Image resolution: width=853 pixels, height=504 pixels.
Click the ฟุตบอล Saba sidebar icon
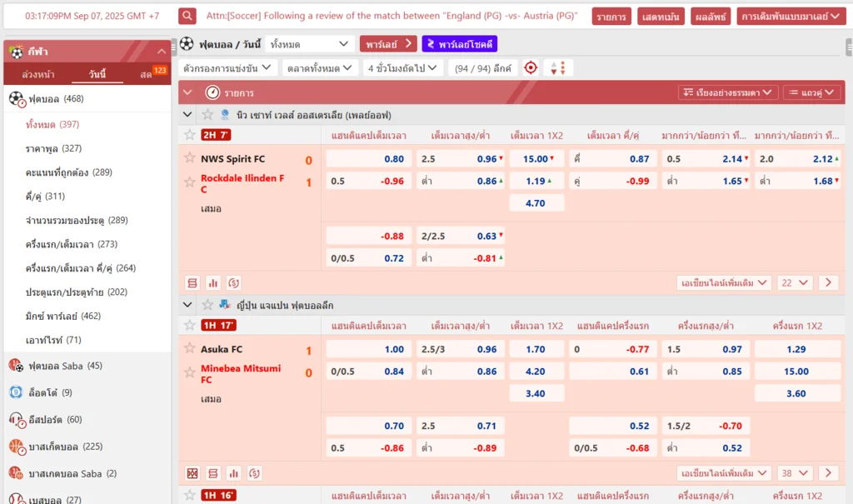pos(16,366)
